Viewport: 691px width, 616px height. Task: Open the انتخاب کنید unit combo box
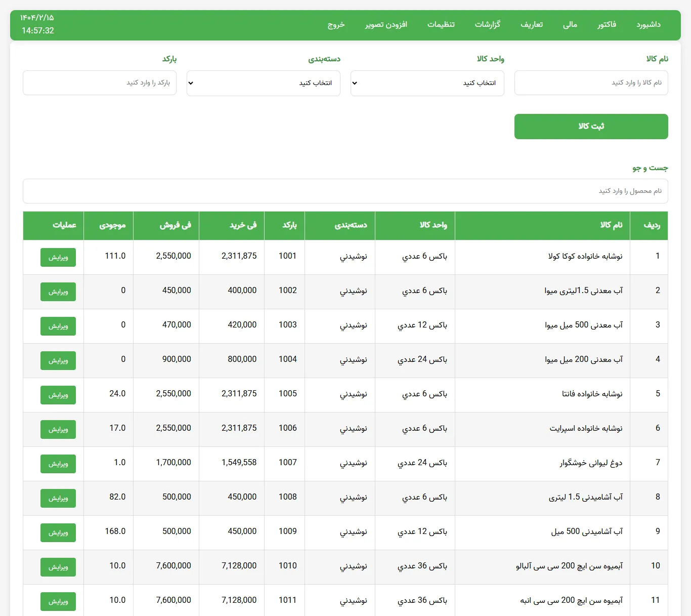(x=427, y=83)
